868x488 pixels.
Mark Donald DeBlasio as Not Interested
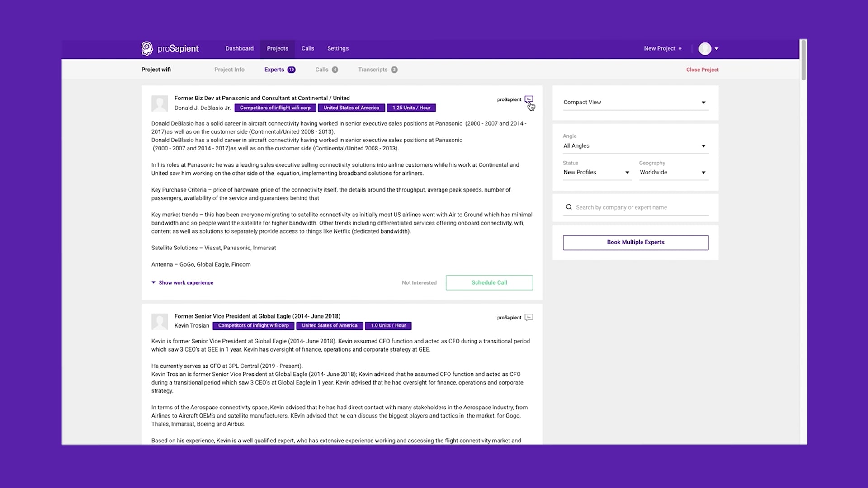pyautogui.click(x=419, y=282)
